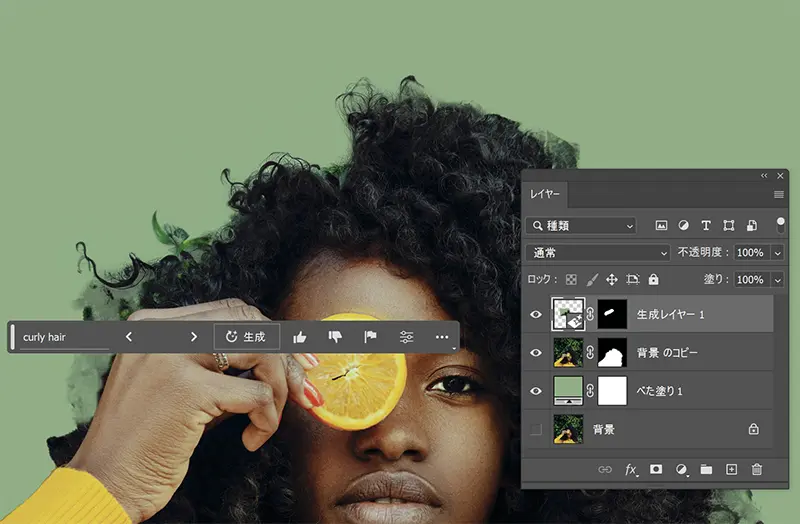The image size is (800, 524).
Task: Filter layers by smart object icon
Action: [752, 226]
